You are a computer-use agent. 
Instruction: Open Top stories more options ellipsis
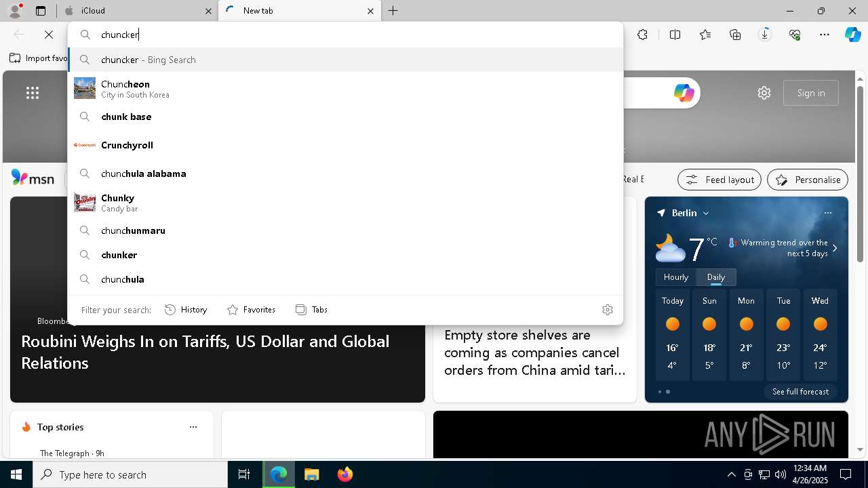point(193,427)
